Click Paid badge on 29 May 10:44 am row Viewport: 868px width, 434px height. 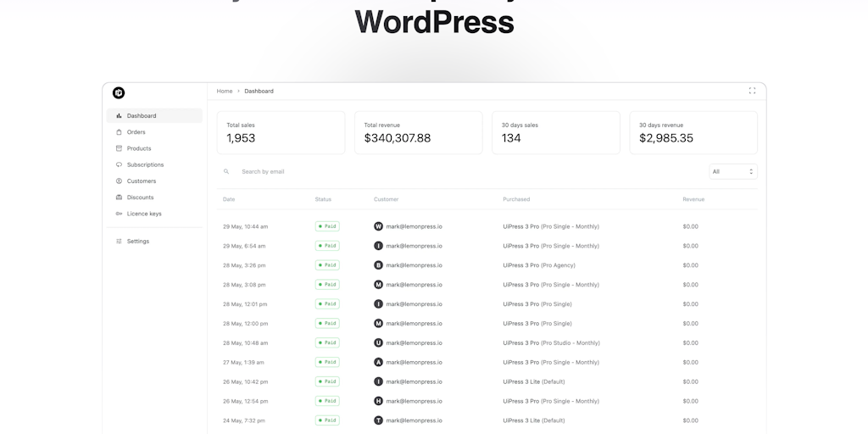[327, 226]
